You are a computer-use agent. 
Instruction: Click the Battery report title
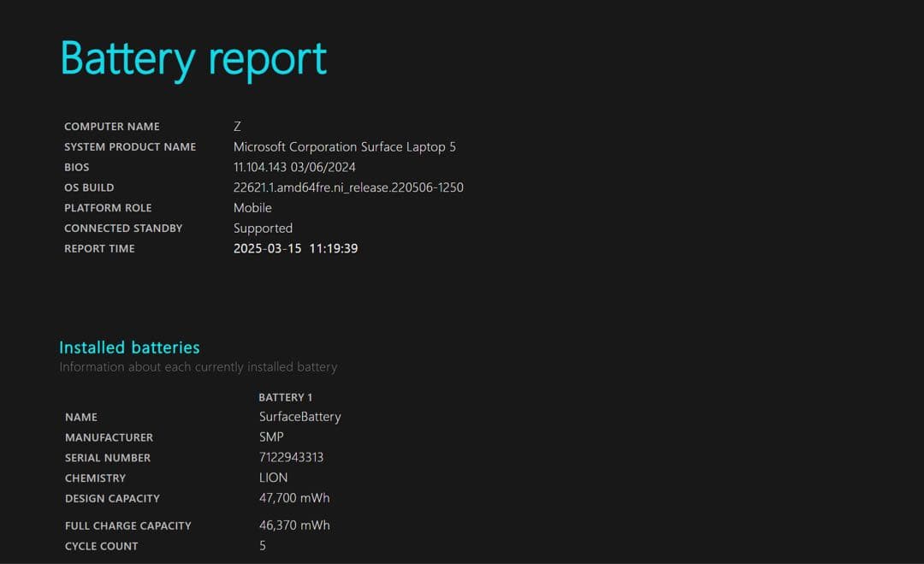pyautogui.click(x=192, y=57)
